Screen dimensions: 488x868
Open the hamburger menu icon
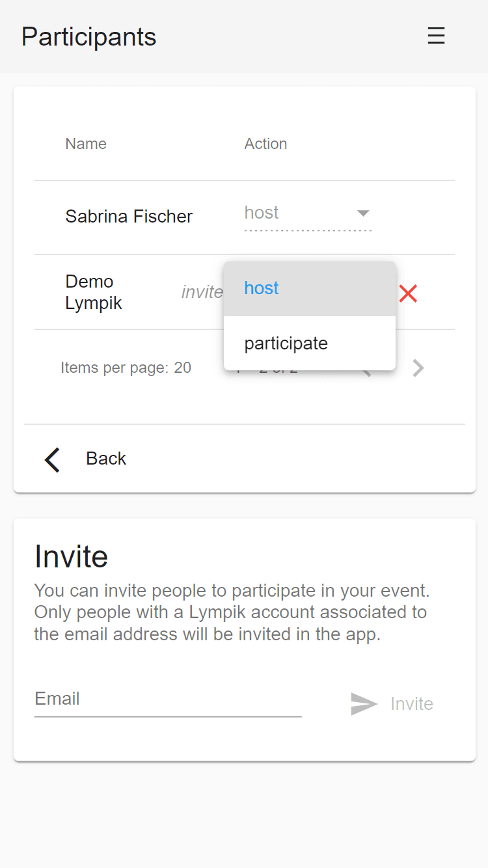(x=436, y=36)
